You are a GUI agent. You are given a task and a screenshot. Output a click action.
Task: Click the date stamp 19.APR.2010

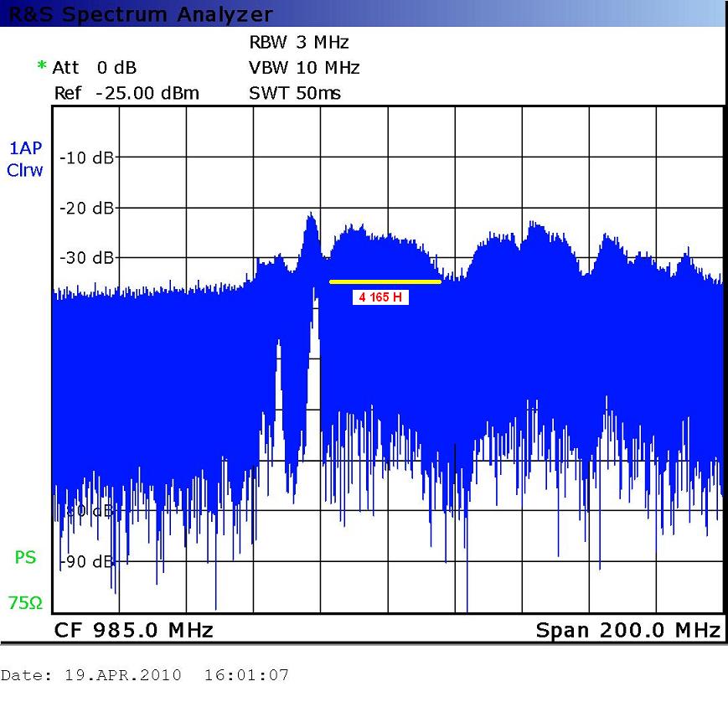(x=122, y=675)
